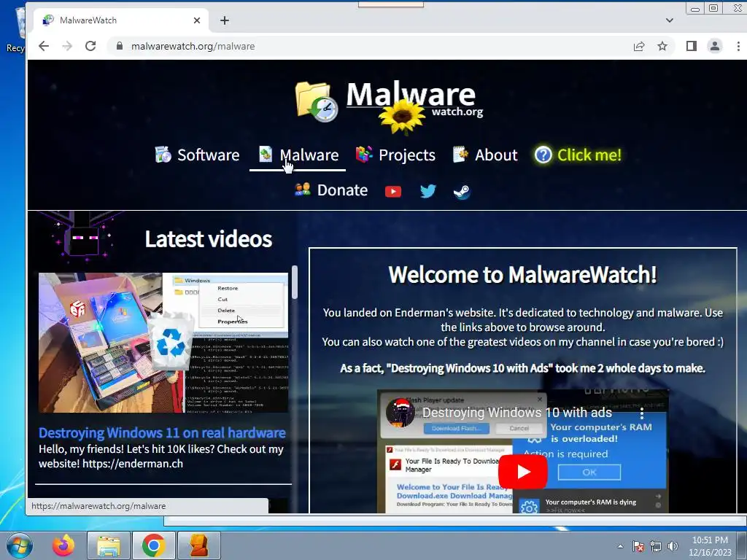Visit the Steam profile icon

462,192
